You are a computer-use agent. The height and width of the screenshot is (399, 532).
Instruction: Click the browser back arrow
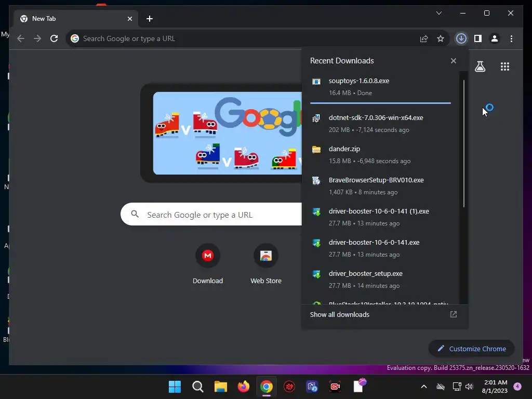(21, 38)
